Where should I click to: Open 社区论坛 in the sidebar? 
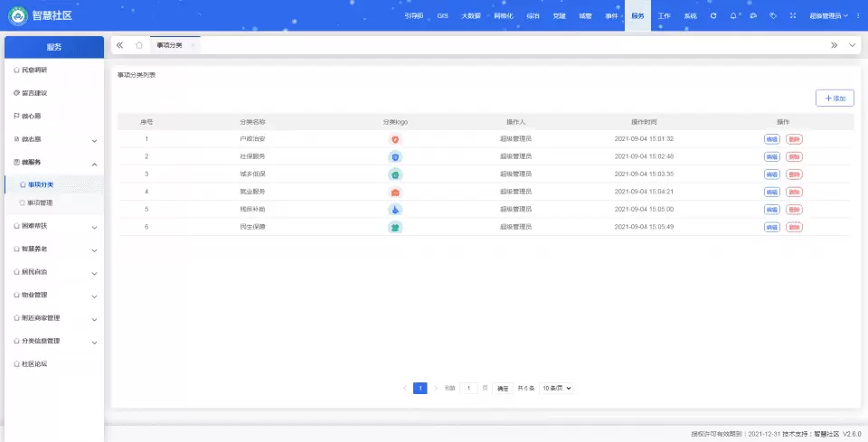[x=53, y=364]
